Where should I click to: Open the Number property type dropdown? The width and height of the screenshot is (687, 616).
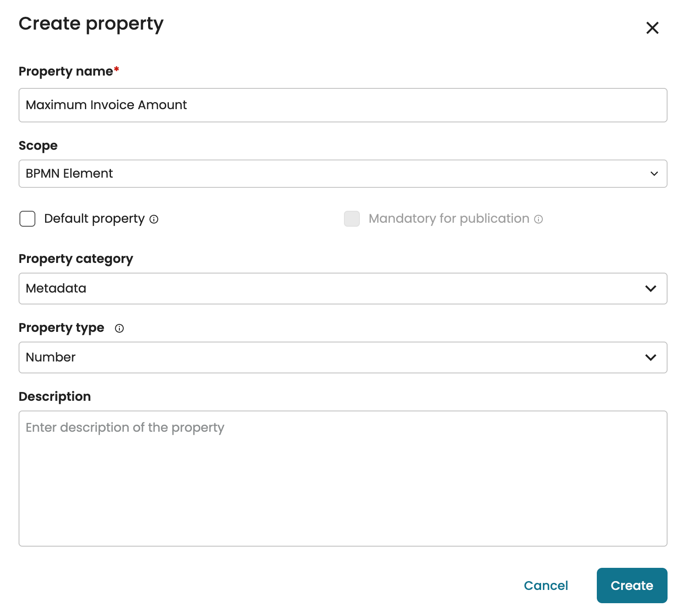coord(309,357)
